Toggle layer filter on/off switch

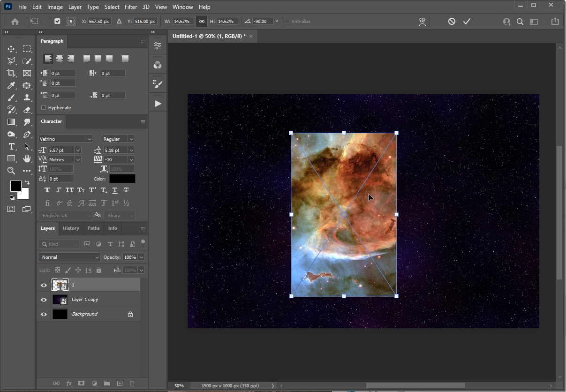143,243
